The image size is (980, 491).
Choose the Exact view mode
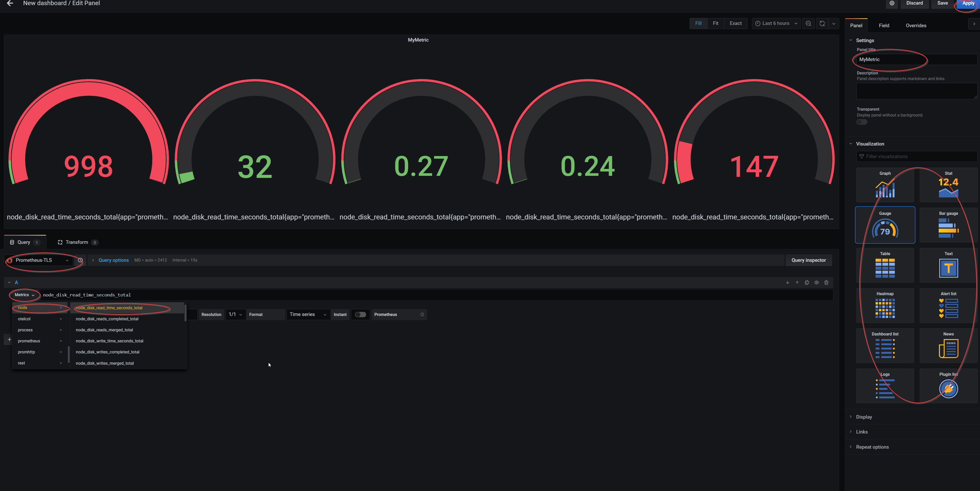click(x=735, y=23)
